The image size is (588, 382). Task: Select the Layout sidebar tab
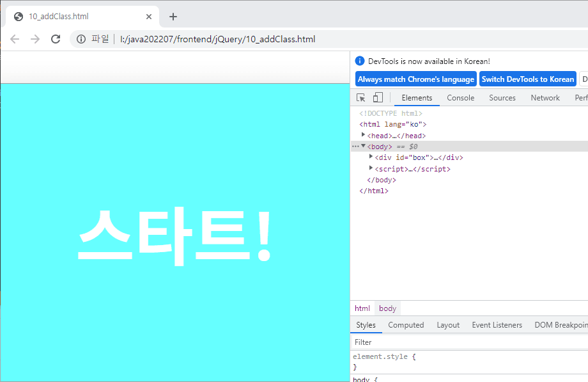[448, 325]
